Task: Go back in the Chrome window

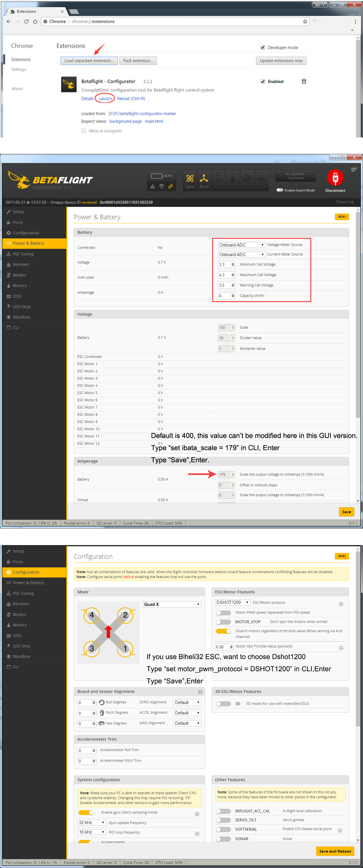Action: click(9, 22)
